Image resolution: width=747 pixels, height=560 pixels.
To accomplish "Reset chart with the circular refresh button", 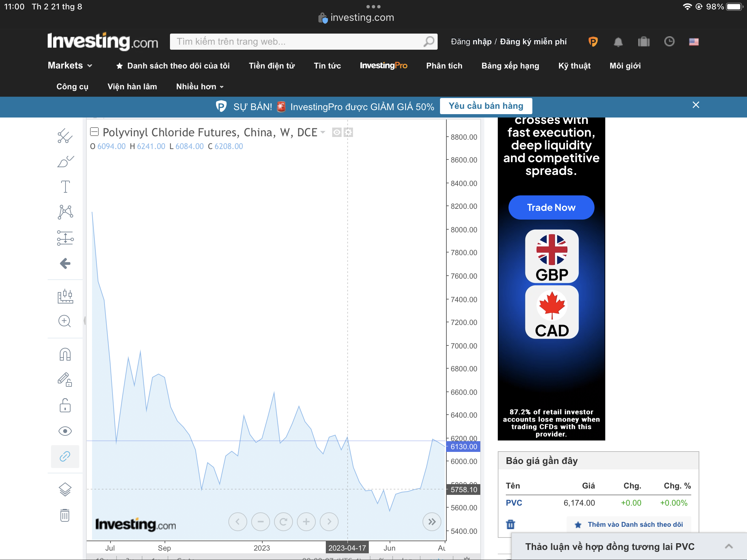I will [x=283, y=522].
